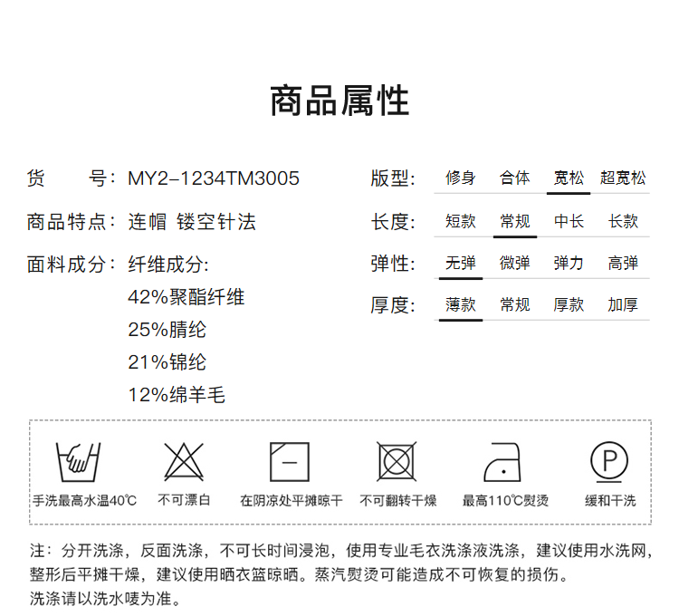679x616 pixels.
Task: Select the 宽松 fit option
Action: pos(569,178)
